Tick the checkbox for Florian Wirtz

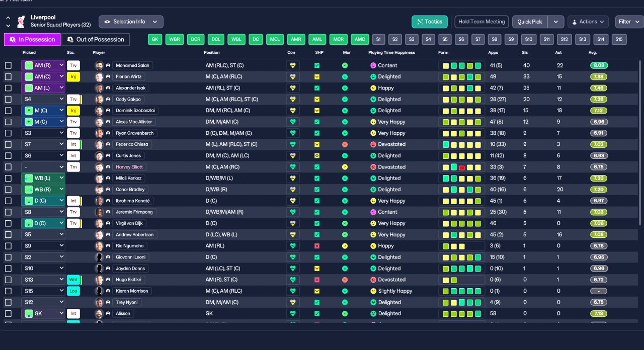tap(8, 77)
